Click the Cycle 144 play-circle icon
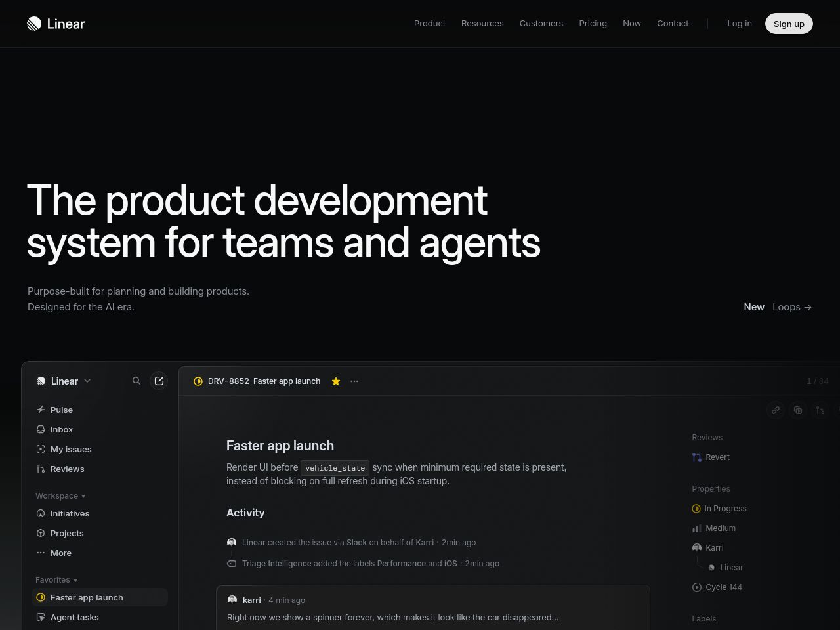The width and height of the screenshot is (840, 630). click(x=697, y=587)
